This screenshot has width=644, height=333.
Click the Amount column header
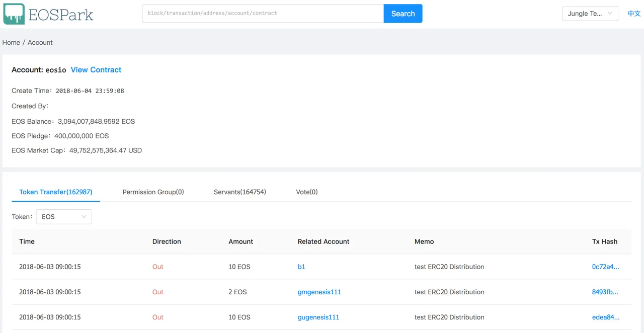click(241, 242)
